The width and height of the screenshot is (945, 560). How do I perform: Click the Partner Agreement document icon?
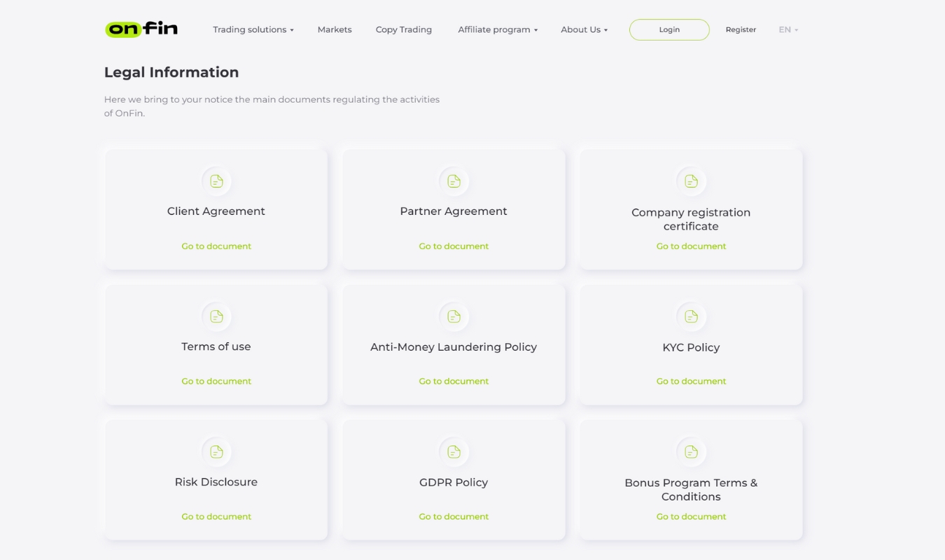point(454,181)
